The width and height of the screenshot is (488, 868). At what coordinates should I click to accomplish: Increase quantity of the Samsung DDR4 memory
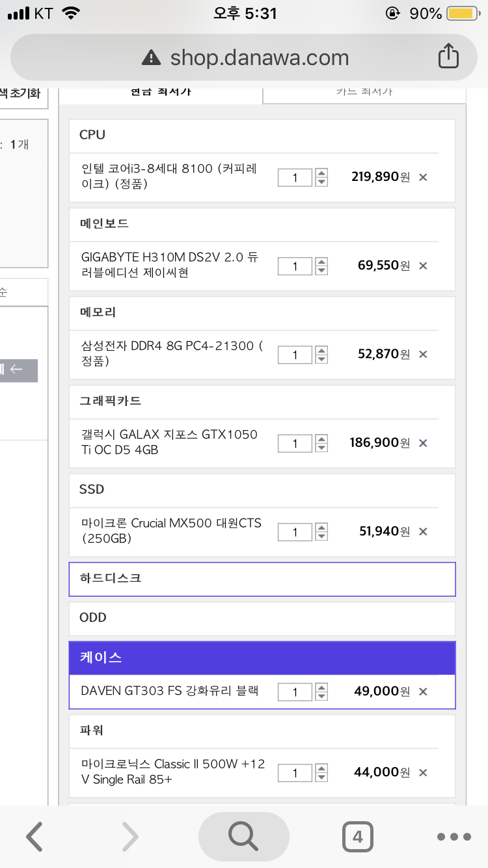click(321, 349)
